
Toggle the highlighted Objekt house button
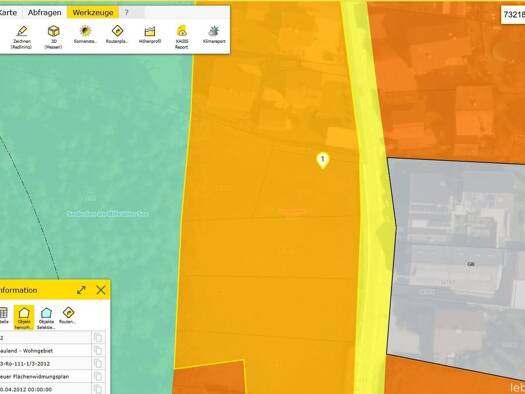tap(24, 317)
